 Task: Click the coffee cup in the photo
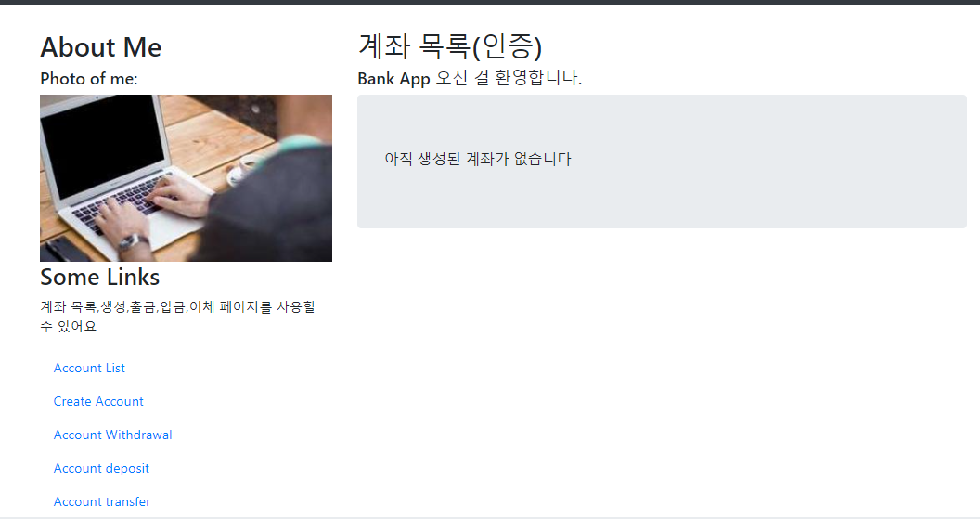[248, 167]
